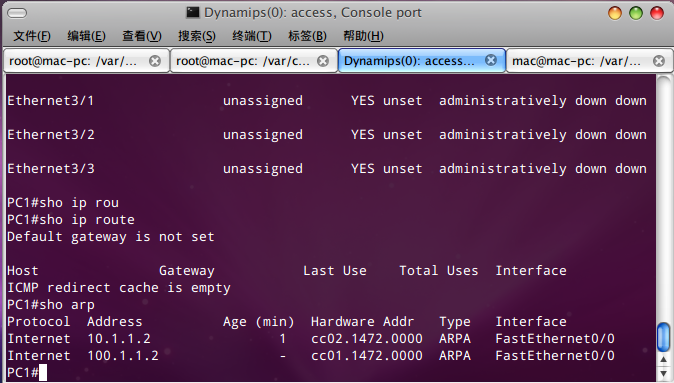Screen dimensions: 674x383
Task: Open the 终端(T) terminal menu
Action: [x=252, y=36]
